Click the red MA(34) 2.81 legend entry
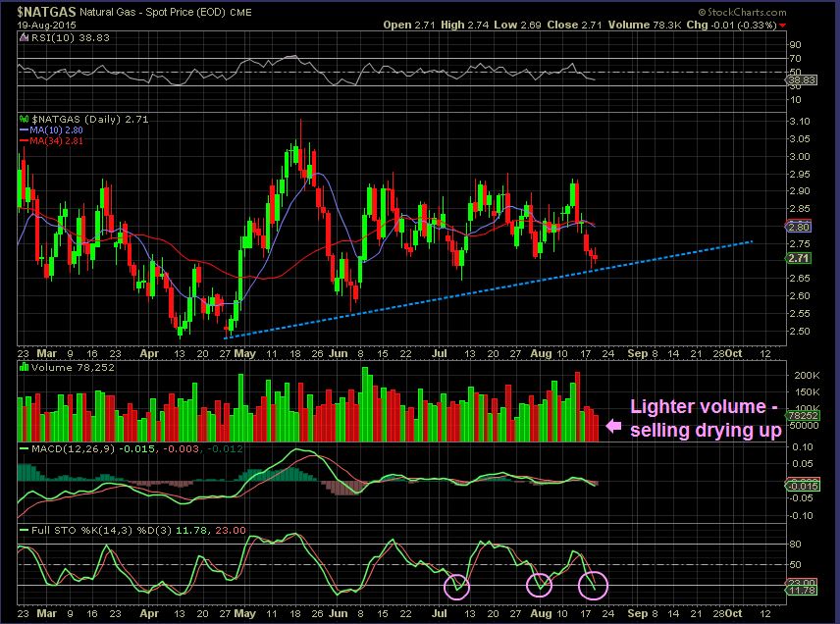The width and height of the screenshot is (840, 624). tap(51, 141)
